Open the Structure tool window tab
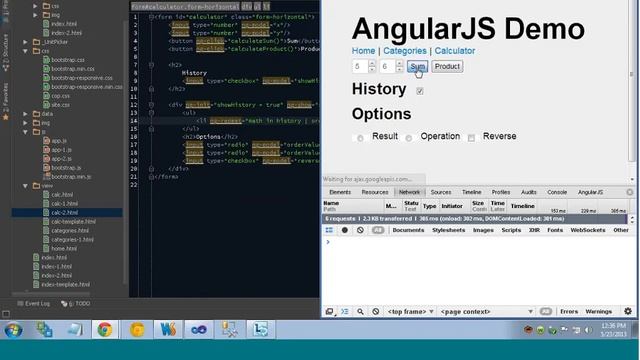 (6, 53)
